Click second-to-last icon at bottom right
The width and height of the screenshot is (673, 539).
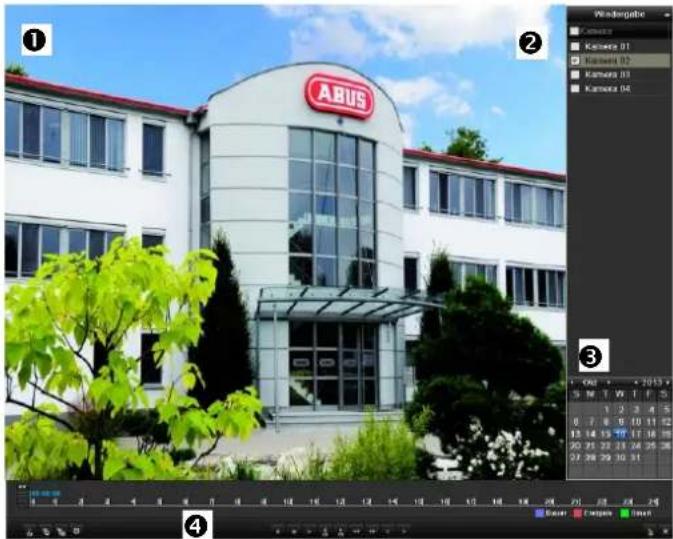[651, 532]
